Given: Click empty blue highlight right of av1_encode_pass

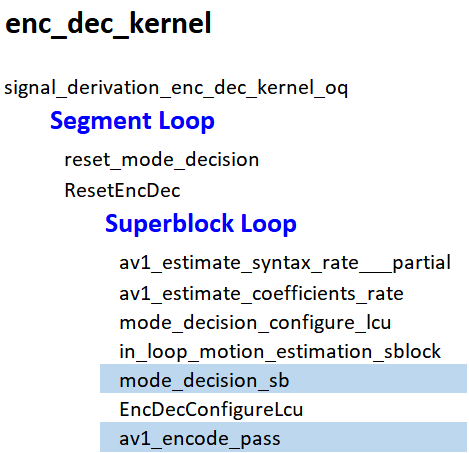Looking at the screenshot, I should click(373, 437).
